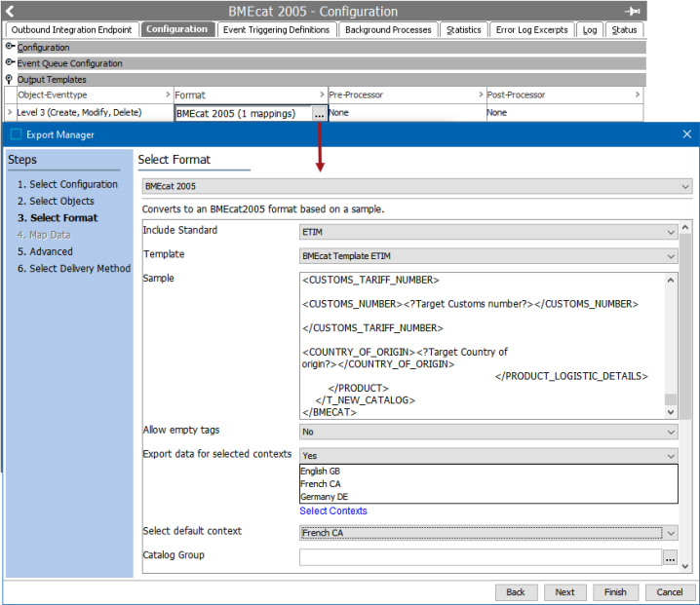Click Sample box scroll up arrow
Viewport: 700px width, 605px height.
671,281
